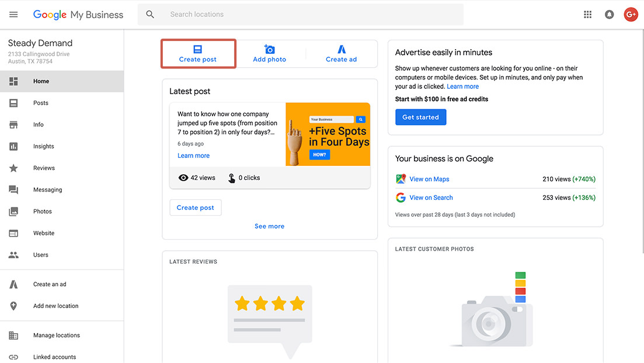Screen dimensions: 644x363
Task: Click the Create ad AdWords icon at top
Action: [342, 49]
